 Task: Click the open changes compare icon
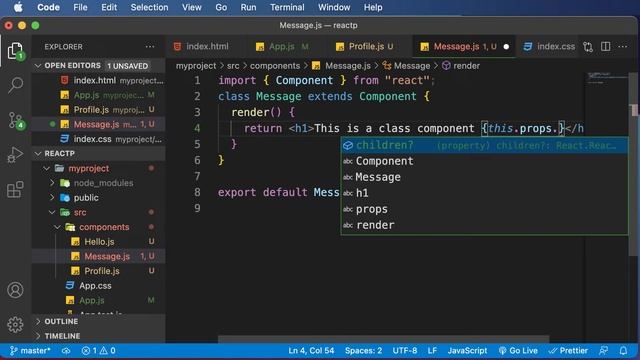pos(588,47)
